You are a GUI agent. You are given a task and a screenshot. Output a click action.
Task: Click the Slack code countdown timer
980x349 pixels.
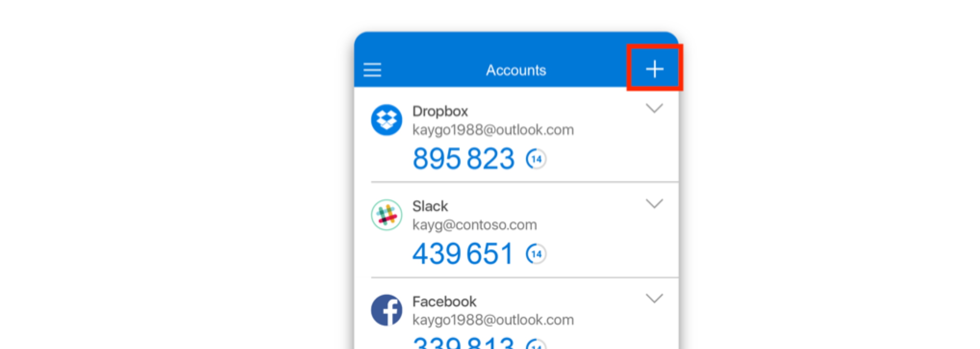(536, 254)
